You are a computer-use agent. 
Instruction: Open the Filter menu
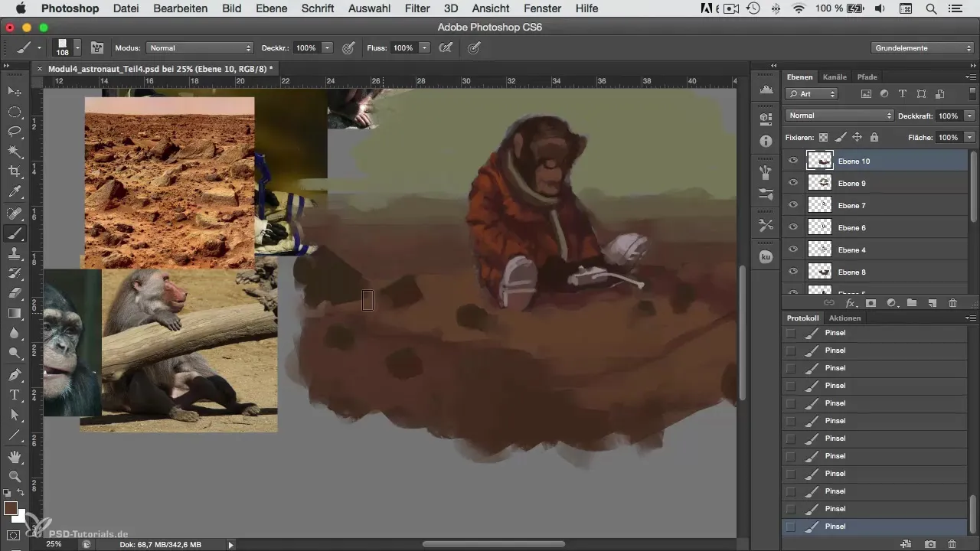416,8
